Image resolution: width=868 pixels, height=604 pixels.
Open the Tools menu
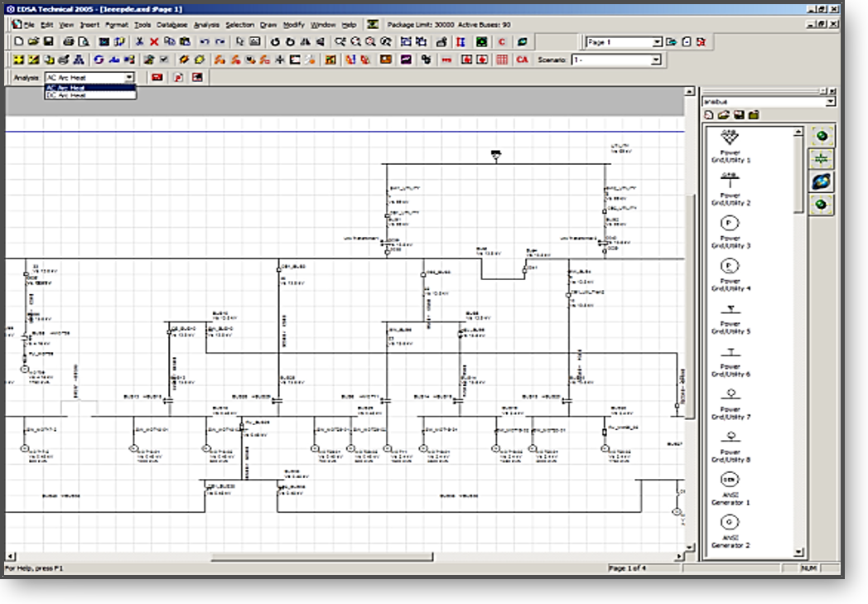click(x=142, y=25)
